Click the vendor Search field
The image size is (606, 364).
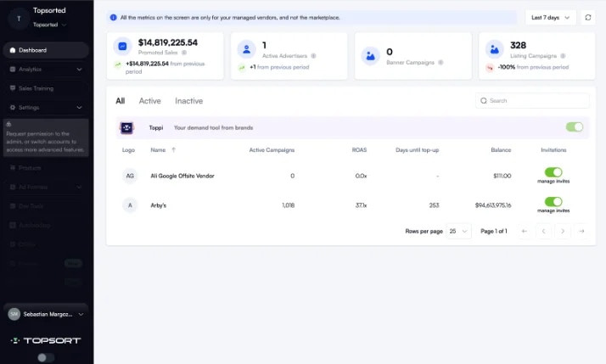pyautogui.click(x=532, y=100)
